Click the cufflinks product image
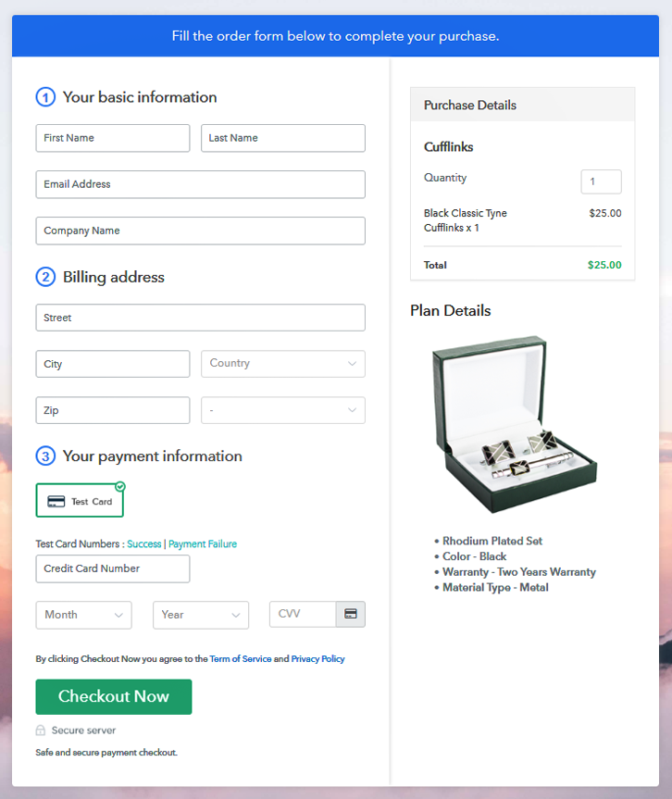This screenshot has height=799, width=672. click(515, 425)
